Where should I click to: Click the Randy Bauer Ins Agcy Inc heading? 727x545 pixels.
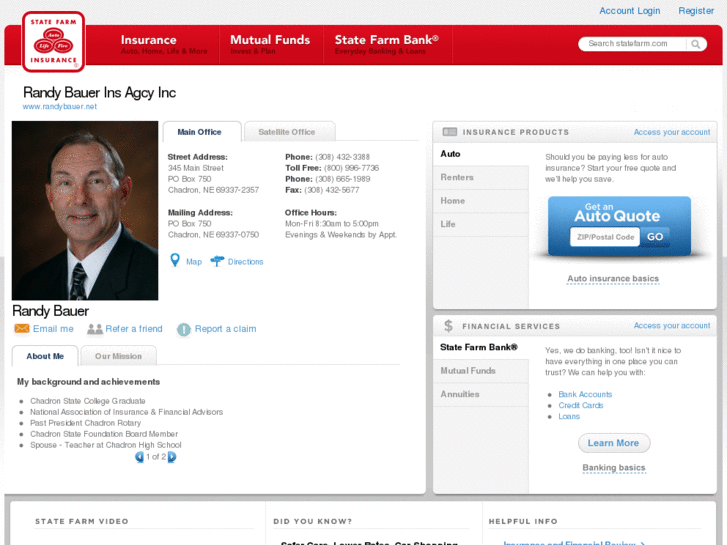[99, 92]
